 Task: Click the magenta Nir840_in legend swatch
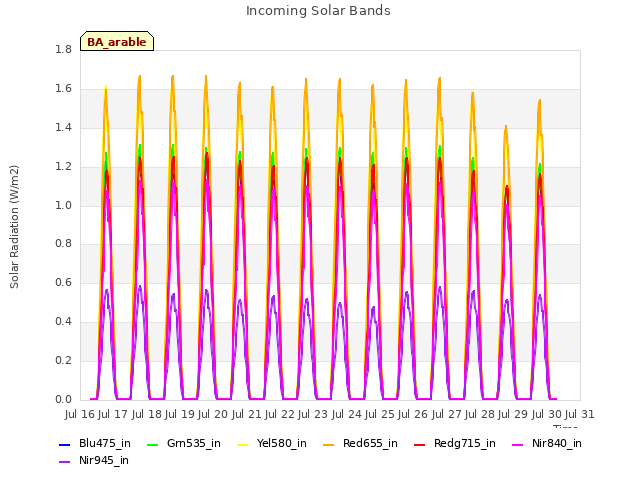pos(518,444)
